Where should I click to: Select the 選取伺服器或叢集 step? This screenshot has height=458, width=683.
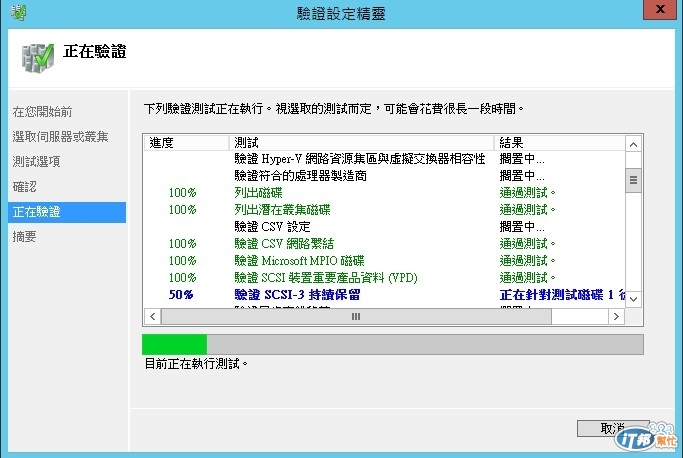click(x=60, y=136)
